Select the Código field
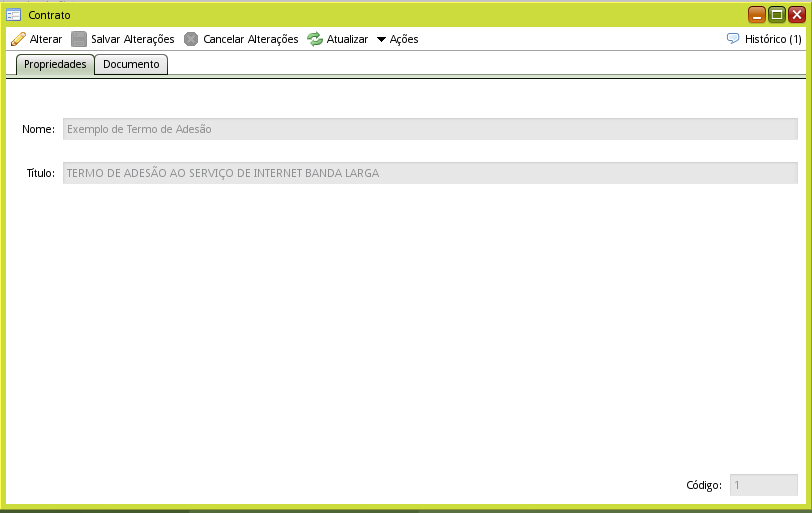 (763, 485)
